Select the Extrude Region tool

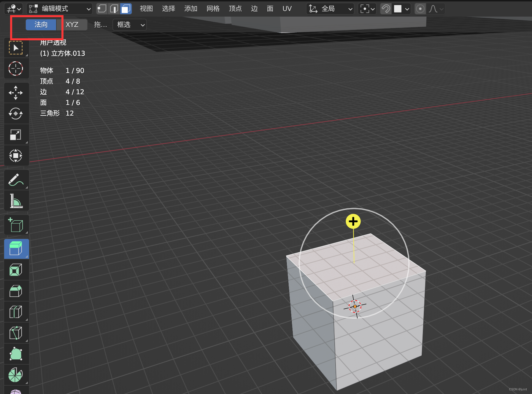16,249
